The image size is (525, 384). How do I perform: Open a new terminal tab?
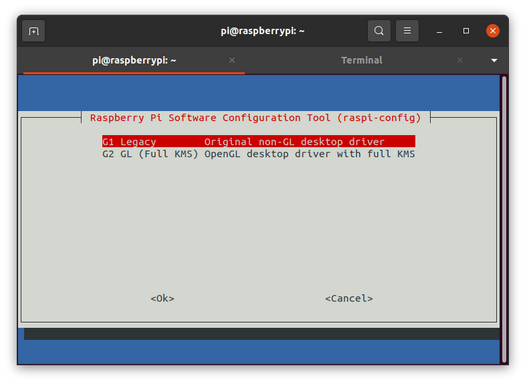click(33, 31)
